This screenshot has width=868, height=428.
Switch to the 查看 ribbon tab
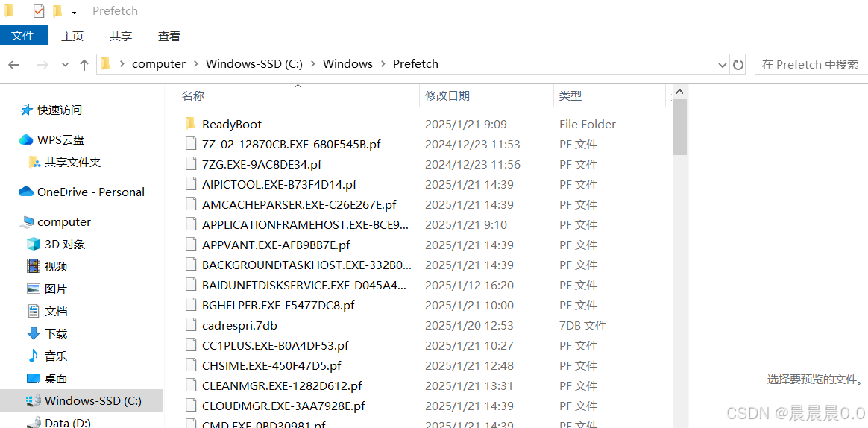point(169,36)
